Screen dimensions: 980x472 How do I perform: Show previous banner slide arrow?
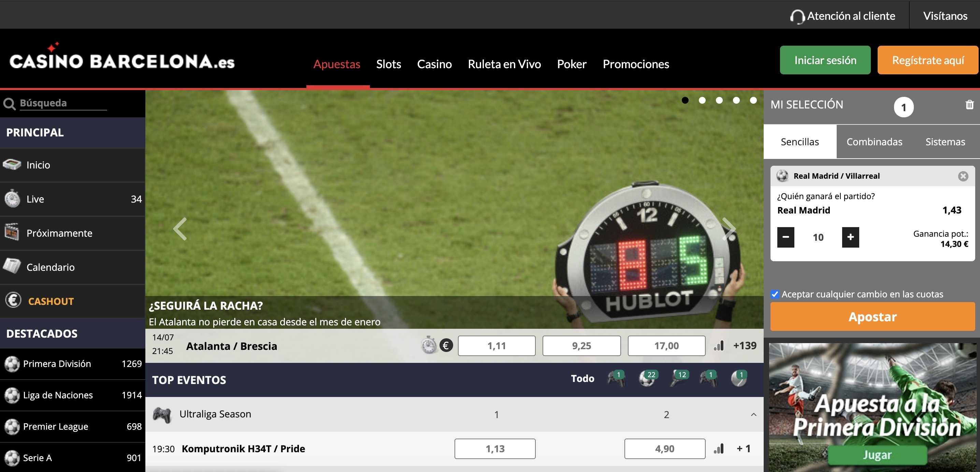click(180, 228)
